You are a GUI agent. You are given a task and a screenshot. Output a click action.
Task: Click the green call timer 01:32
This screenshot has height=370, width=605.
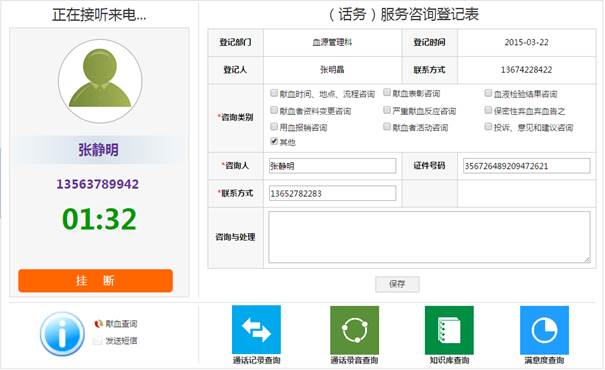point(99,219)
